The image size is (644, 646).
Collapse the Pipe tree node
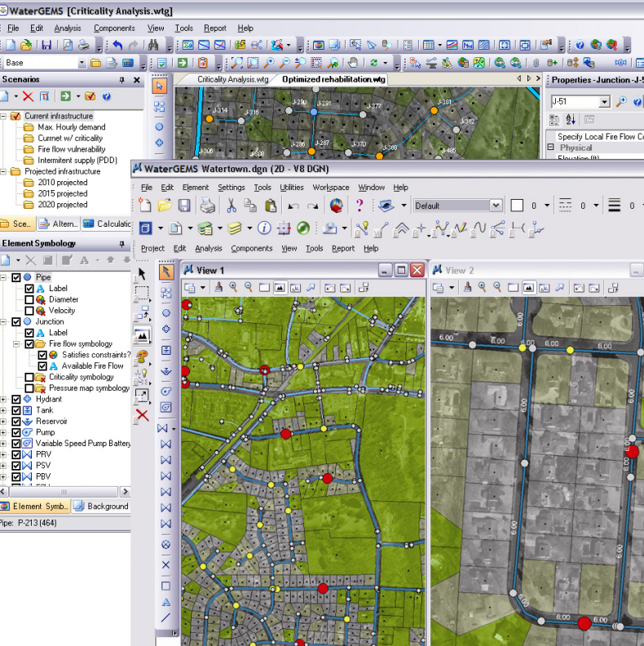tap(3, 277)
